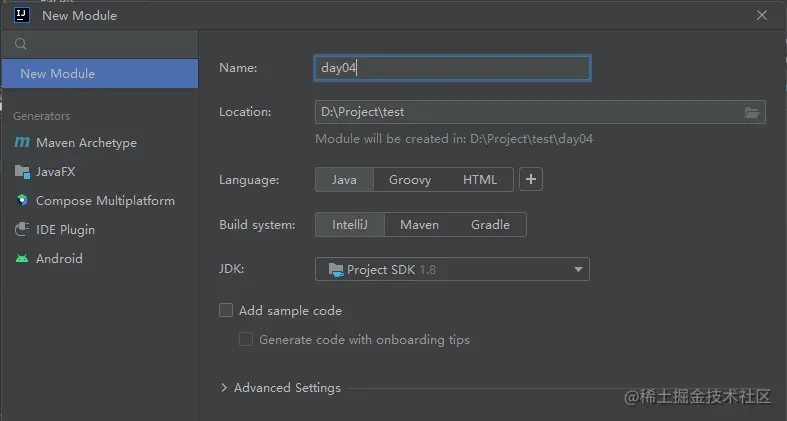Choose HTML as the language

[480, 180]
